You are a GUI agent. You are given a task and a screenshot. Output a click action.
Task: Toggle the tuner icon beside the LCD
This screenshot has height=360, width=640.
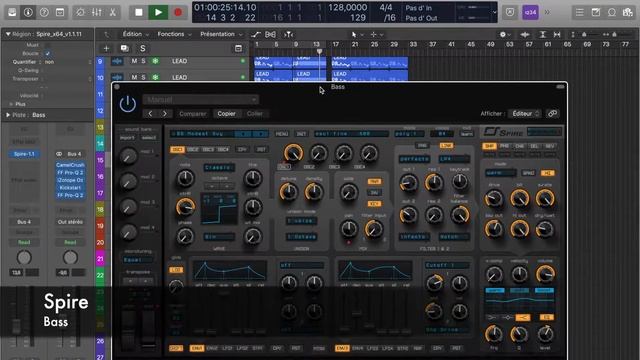coord(510,12)
